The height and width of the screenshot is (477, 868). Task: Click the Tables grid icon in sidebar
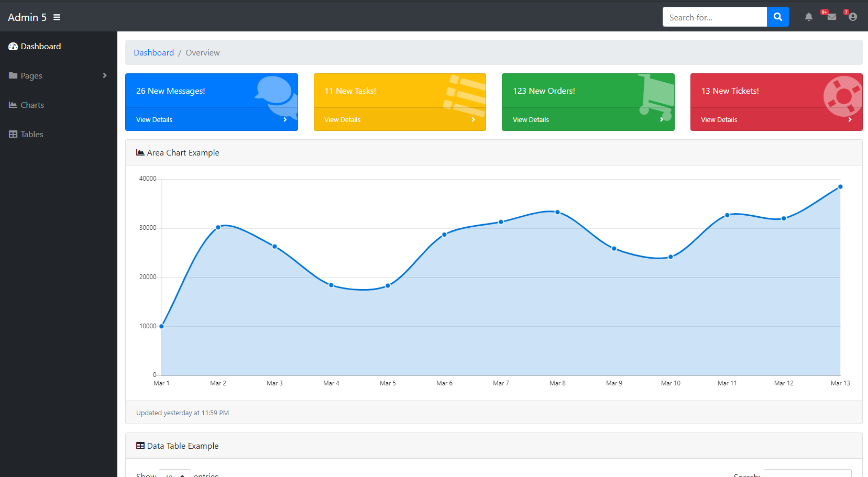pyautogui.click(x=13, y=135)
